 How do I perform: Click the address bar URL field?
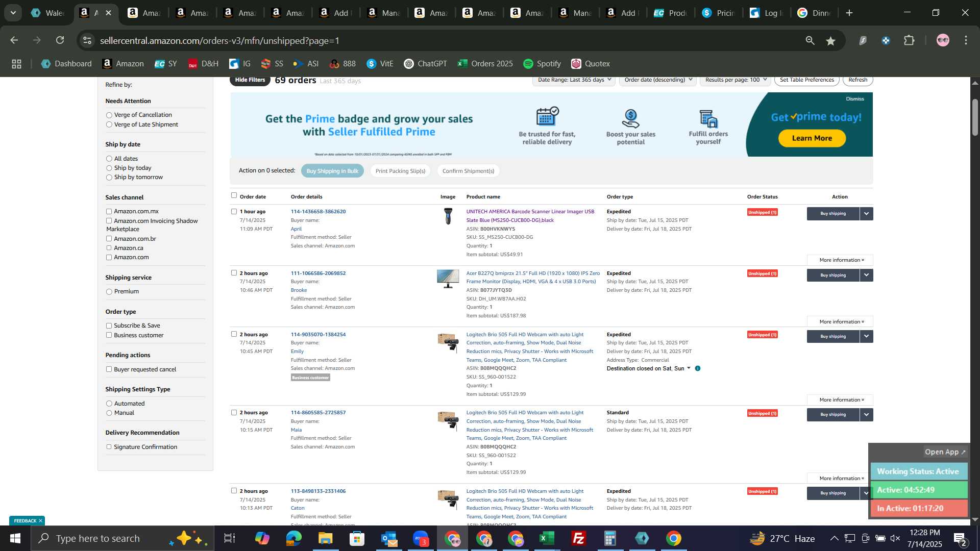[x=439, y=40]
